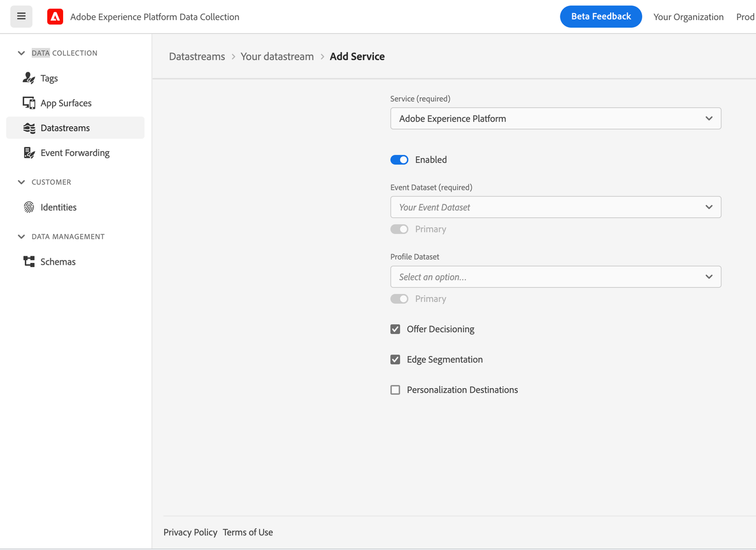This screenshot has width=756, height=550.
Task: Click Adobe Experience Platform Data Collection title
Action: (x=155, y=17)
